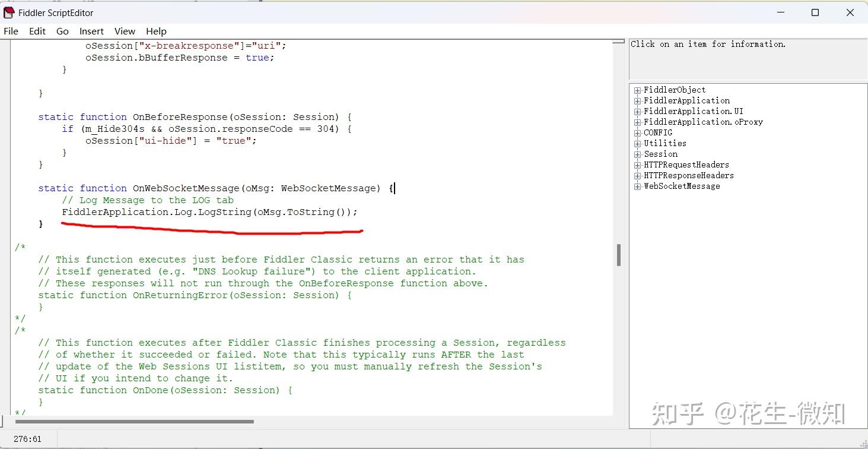The width and height of the screenshot is (868, 449).
Task: Open the File menu
Action: (x=11, y=31)
